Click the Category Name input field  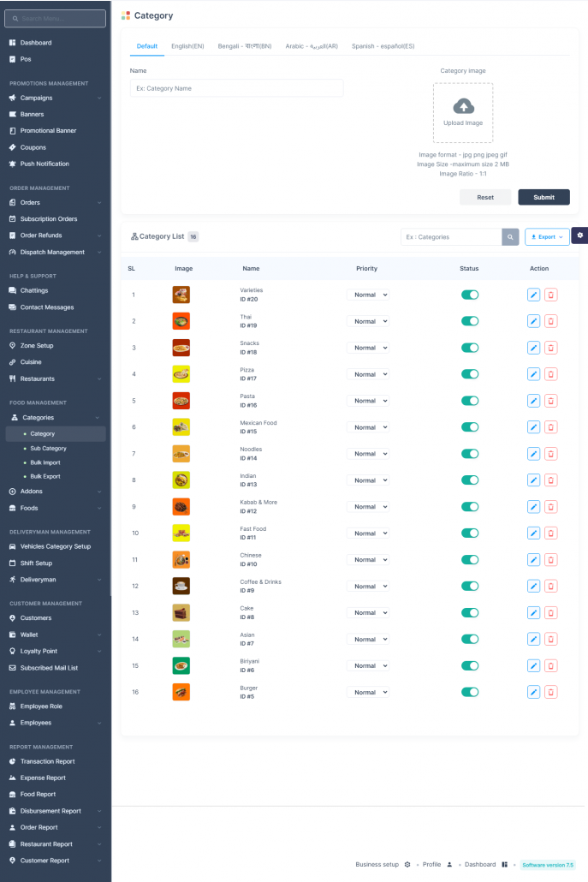[x=236, y=88]
